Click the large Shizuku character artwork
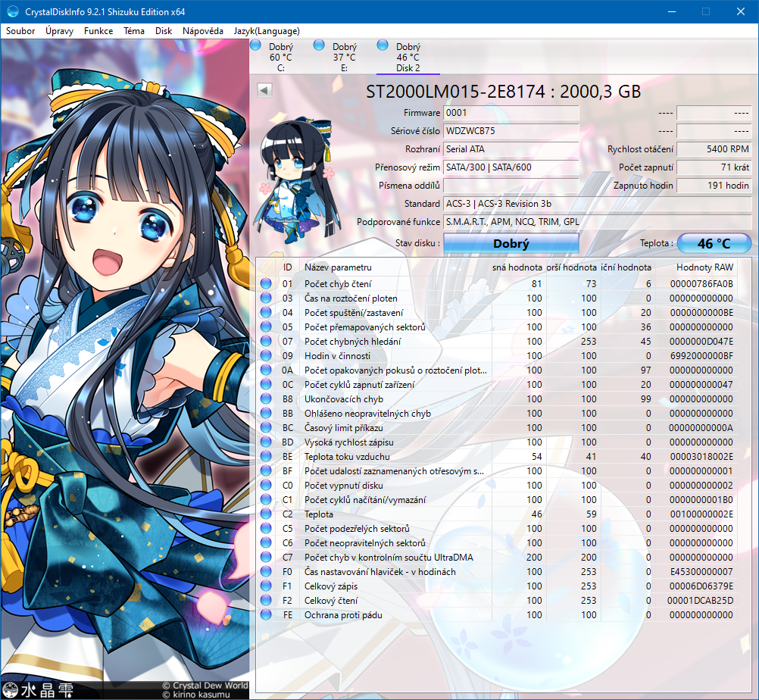The width and height of the screenshot is (759, 700). pos(125,369)
